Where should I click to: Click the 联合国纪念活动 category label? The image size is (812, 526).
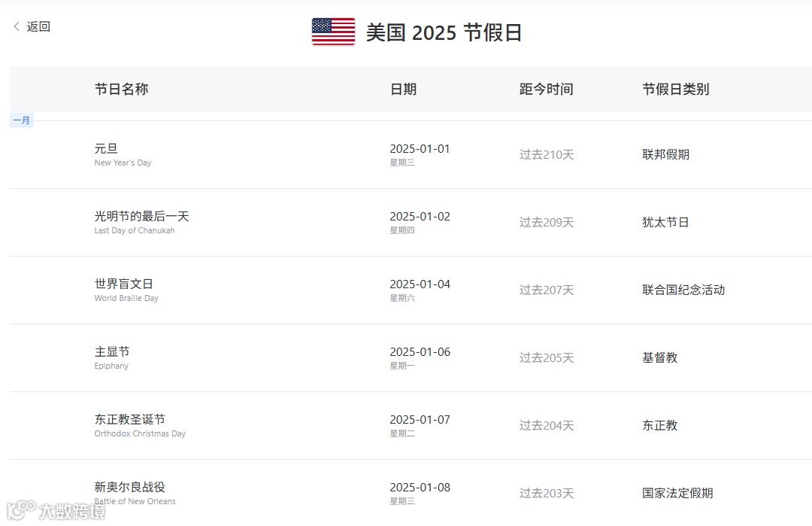(683, 290)
